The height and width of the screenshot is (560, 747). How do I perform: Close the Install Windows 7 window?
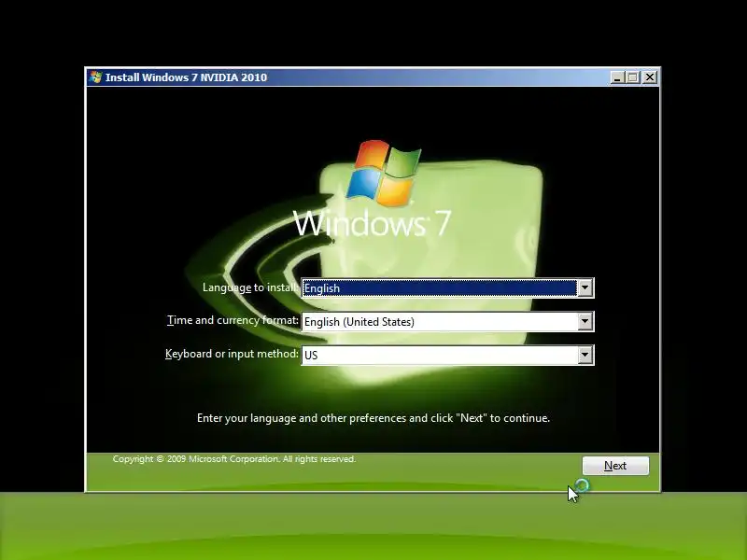coord(649,77)
